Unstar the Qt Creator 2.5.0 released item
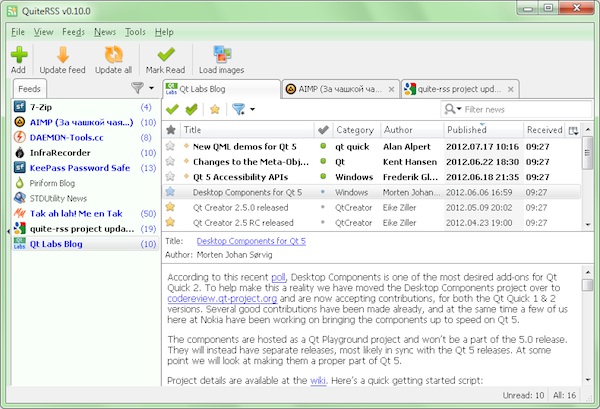Viewport: 600px width, 409px height. pyautogui.click(x=170, y=207)
